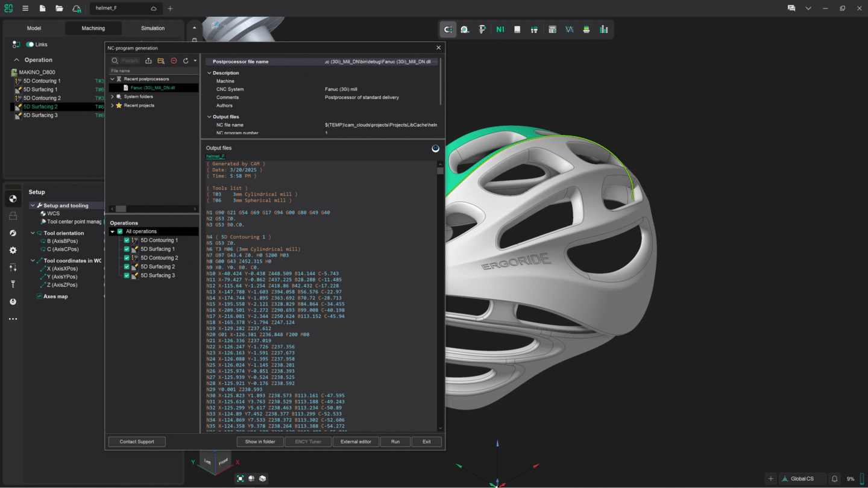This screenshot has width=868, height=488.
Task: Open the dark mode globe icon near Output files
Action: click(435, 148)
